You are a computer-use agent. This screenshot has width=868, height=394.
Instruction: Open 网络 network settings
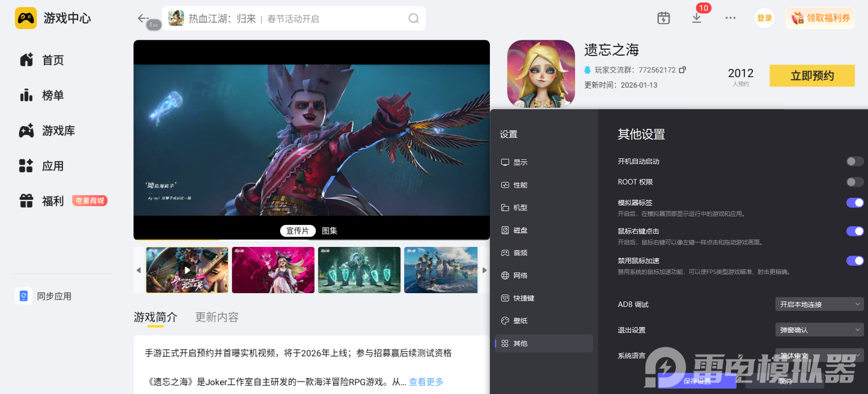(544, 275)
